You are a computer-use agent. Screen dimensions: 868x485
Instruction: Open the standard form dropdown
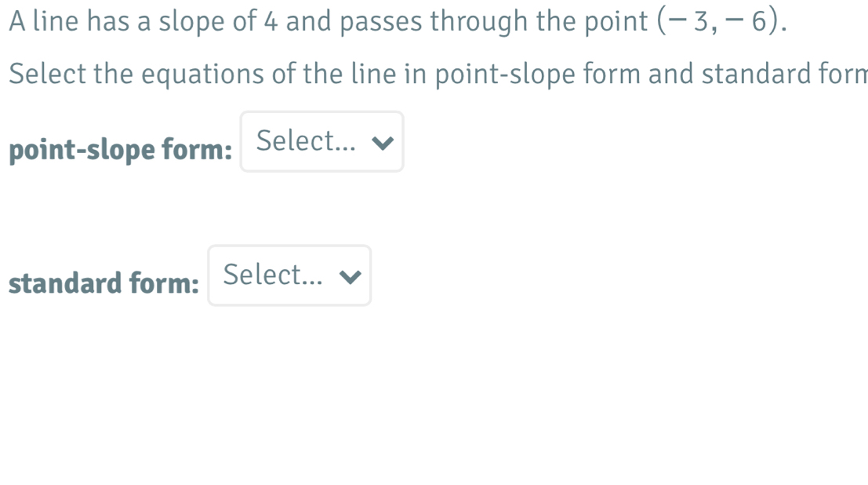pos(289,275)
